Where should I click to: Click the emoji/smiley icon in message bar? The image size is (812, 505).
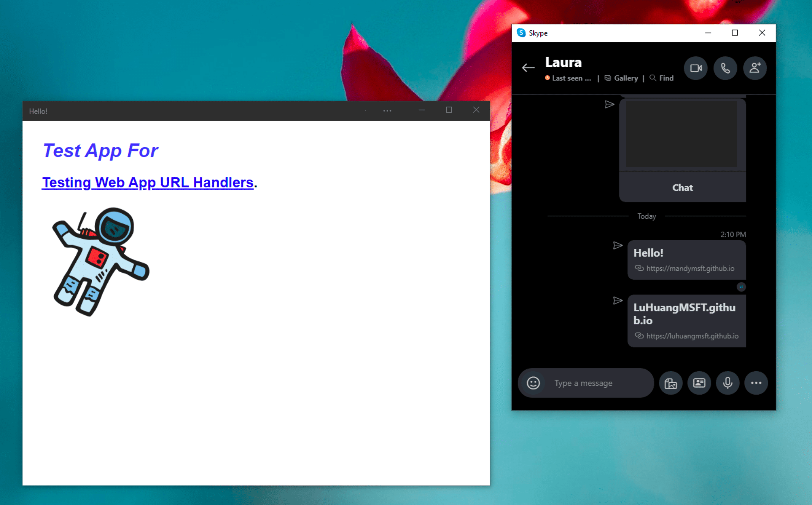pyautogui.click(x=532, y=383)
